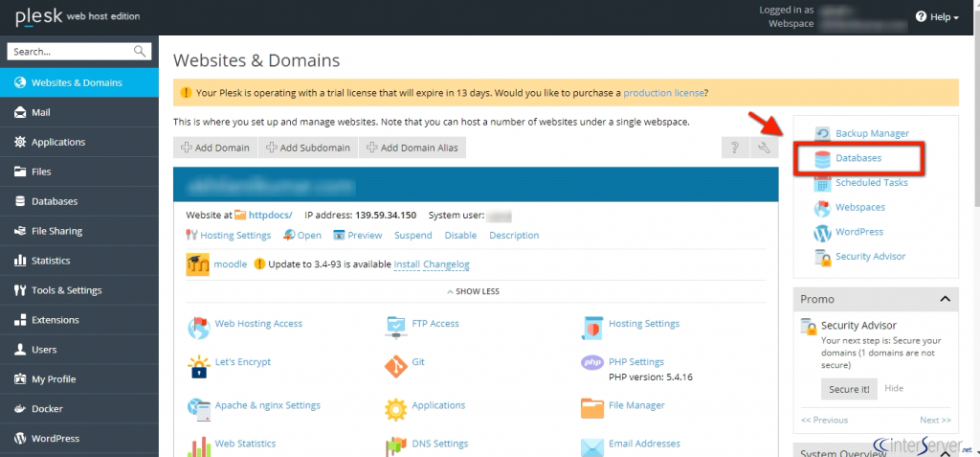Viewport: 980px width, 457px height.
Task: Click the Suspend link
Action: pos(413,236)
